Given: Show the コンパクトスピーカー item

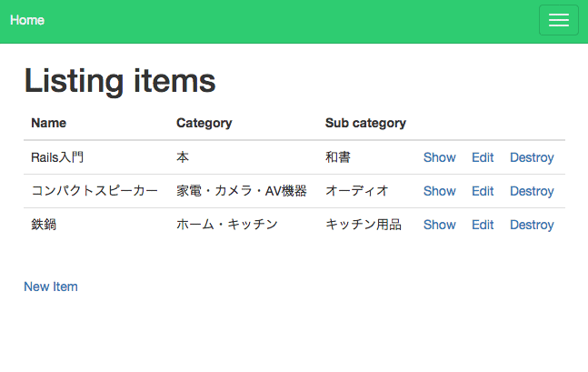Looking at the screenshot, I should 439,191.
